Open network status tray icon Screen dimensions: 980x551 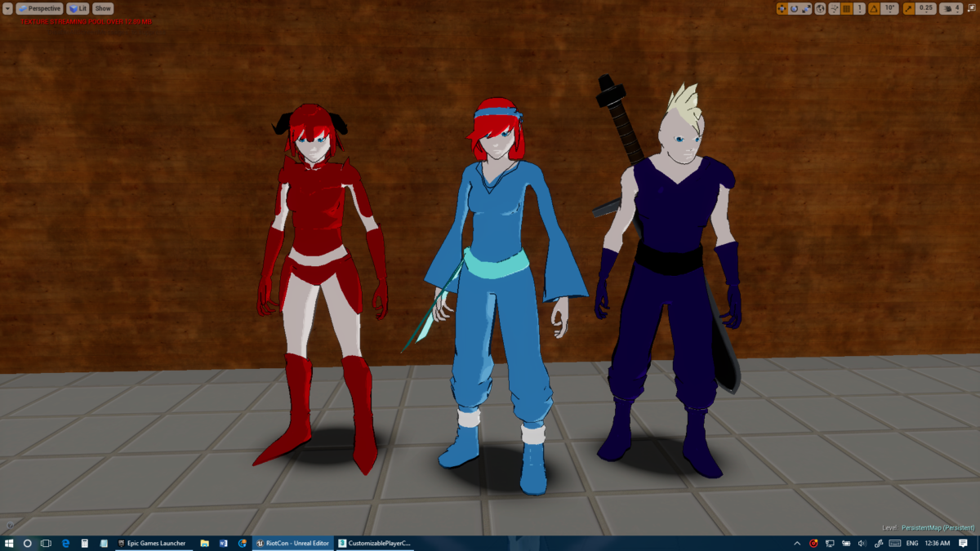tap(830, 544)
